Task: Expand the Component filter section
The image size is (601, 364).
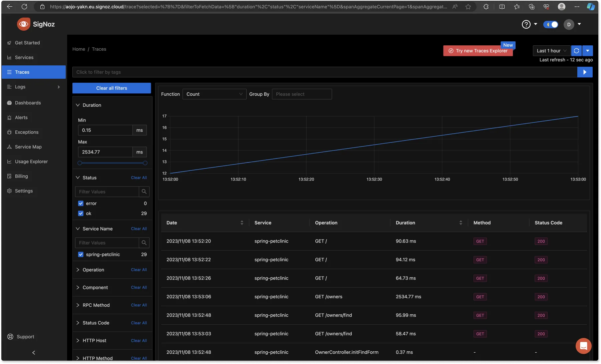Action: pos(78,287)
